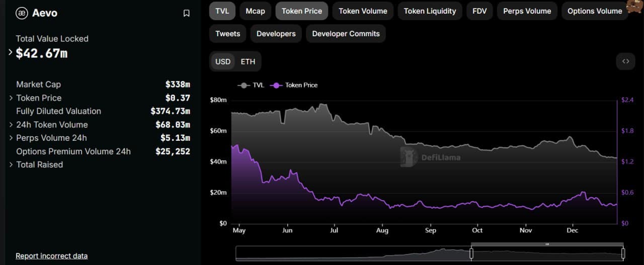
Task: Click the $0.37 token price value
Action: click(178, 98)
